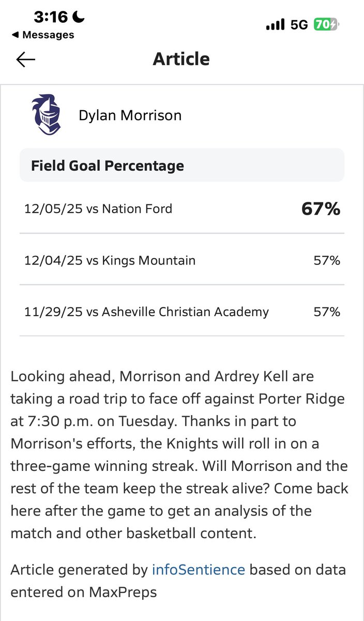Image resolution: width=364 pixels, height=621 pixels.
Task: Tap the status bar clock showing 3:16
Action: 51,17
